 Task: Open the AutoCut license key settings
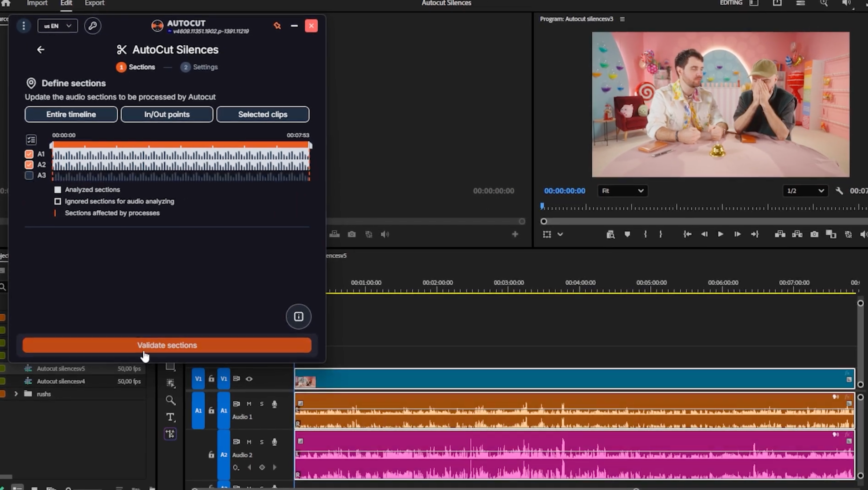pos(93,26)
